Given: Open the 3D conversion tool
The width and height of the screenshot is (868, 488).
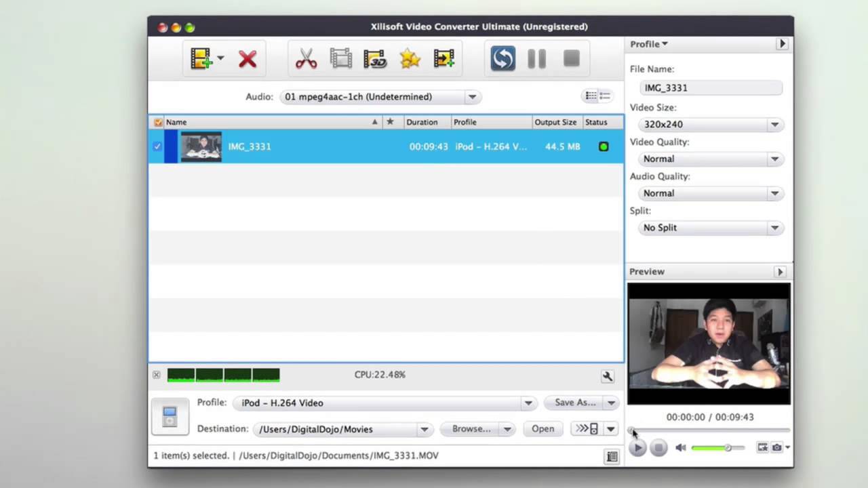Looking at the screenshot, I should click(375, 58).
